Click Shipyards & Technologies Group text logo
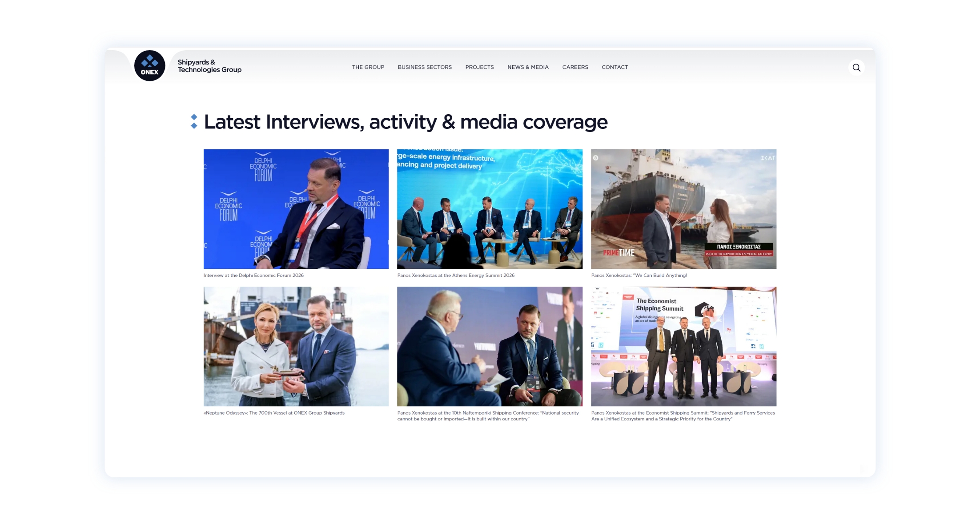 pos(209,66)
